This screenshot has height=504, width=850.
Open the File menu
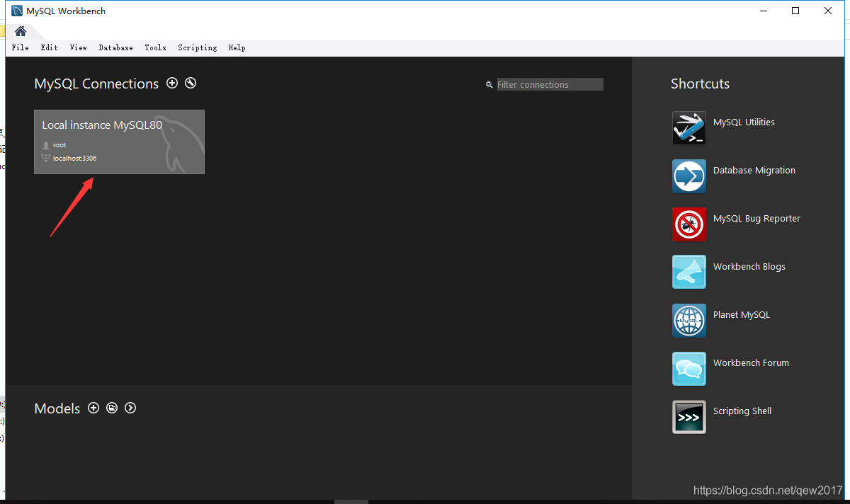[x=20, y=47]
